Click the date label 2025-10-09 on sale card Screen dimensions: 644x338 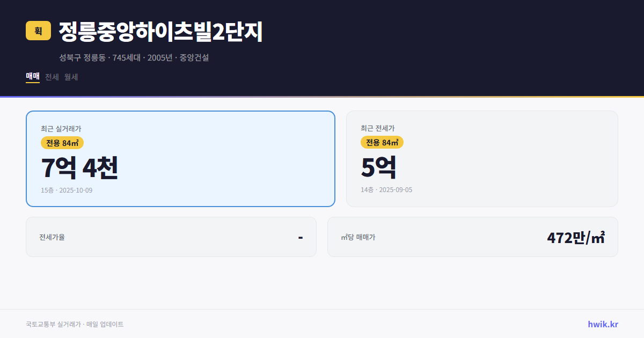[76, 190]
